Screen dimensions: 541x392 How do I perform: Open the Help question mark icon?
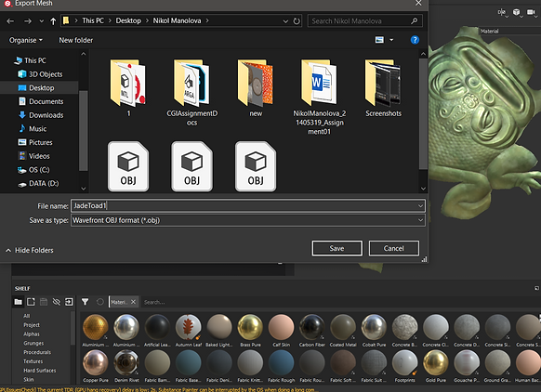click(x=415, y=40)
